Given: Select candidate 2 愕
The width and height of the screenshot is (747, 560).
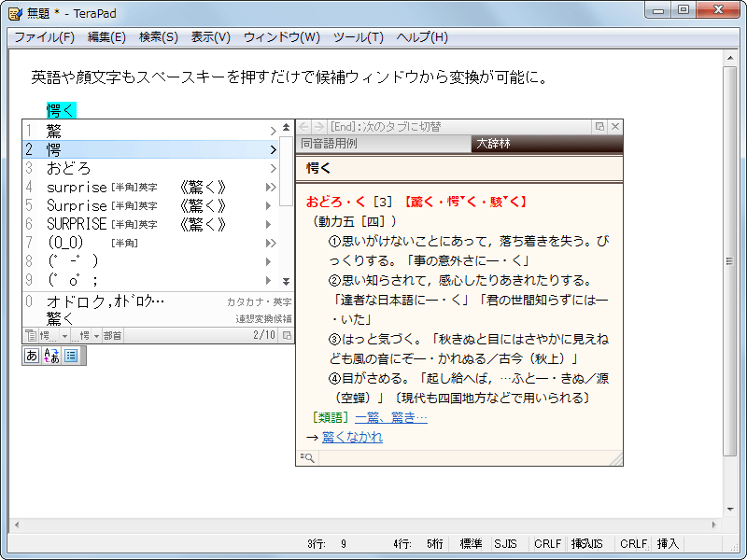Looking at the screenshot, I should (150, 149).
